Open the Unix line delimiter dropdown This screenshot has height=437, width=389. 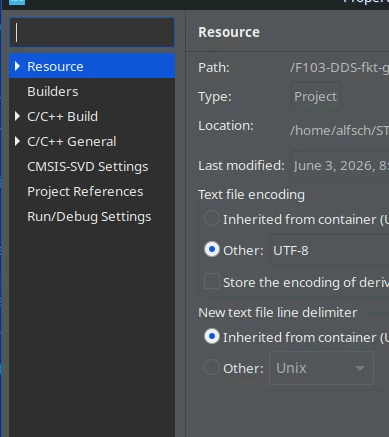[x=321, y=368]
